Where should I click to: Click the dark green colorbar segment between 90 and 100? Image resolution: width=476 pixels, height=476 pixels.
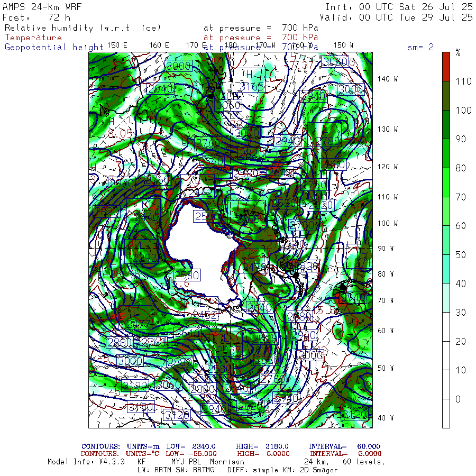446,124
